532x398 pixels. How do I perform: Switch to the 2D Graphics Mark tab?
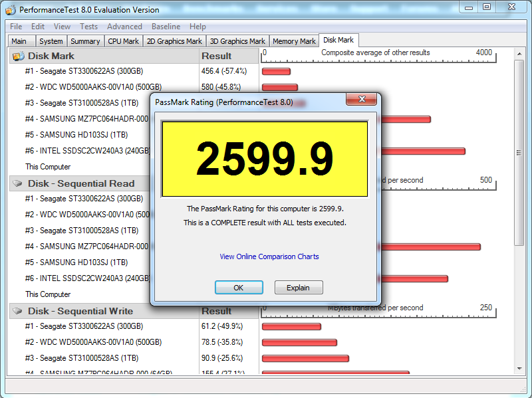point(174,41)
